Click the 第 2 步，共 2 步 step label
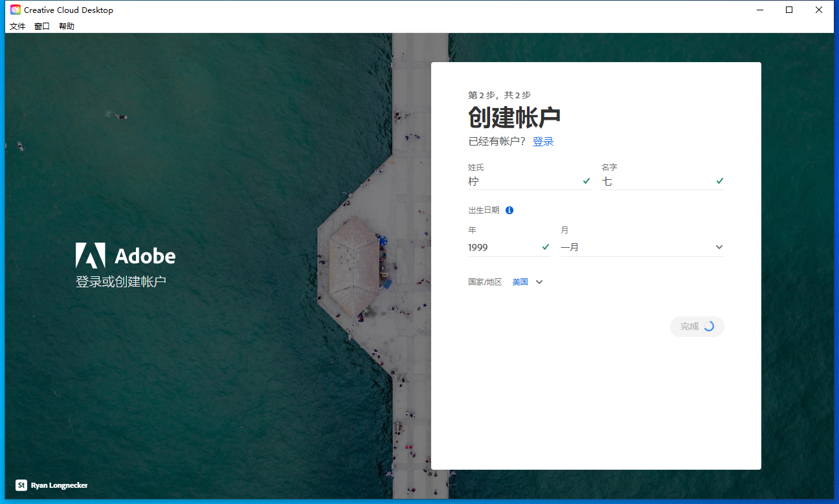 (x=500, y=95)
